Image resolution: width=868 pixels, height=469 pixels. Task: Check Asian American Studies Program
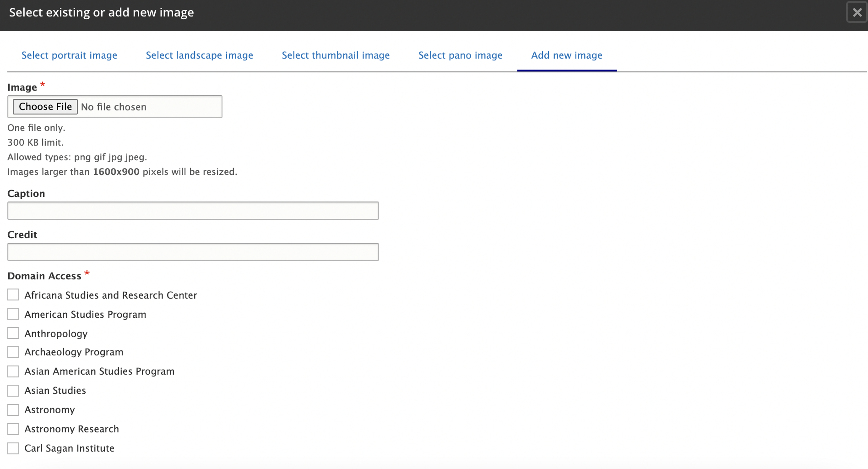coord(13,371)
